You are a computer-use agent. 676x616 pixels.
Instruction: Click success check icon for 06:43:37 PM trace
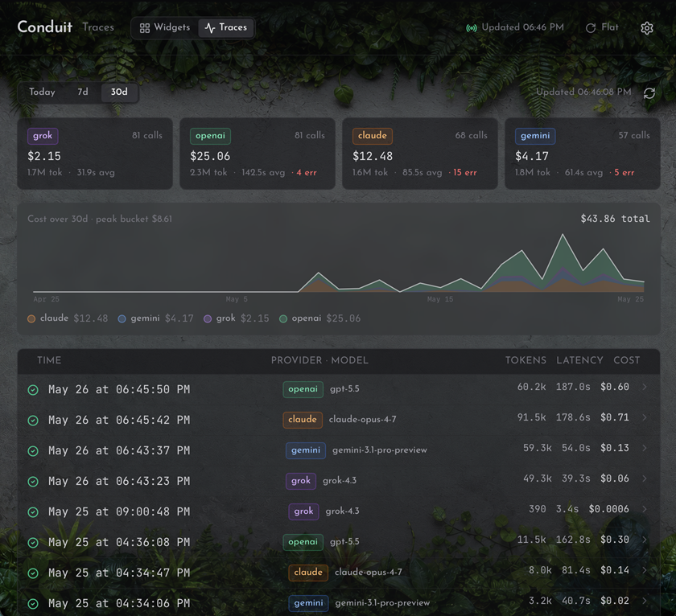point(33,451)
